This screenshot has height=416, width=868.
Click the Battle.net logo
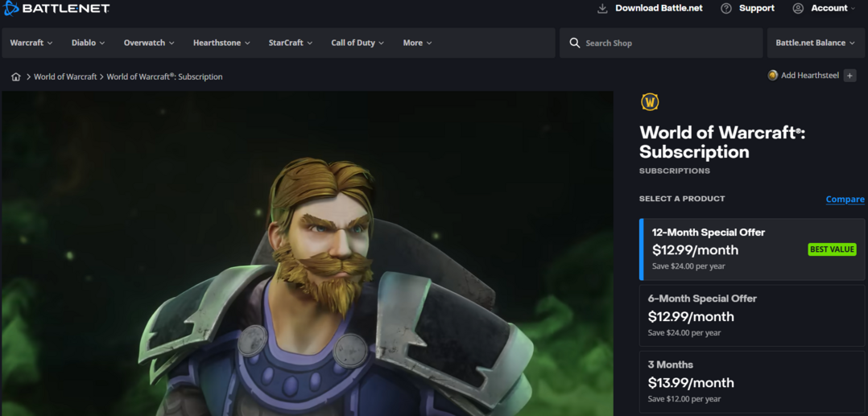coord(56,8)
